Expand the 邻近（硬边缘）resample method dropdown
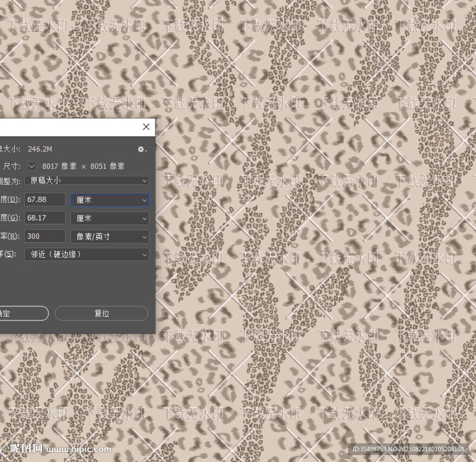Image resolution: width=476 pixels, height=462 pixels. (86, 254)
